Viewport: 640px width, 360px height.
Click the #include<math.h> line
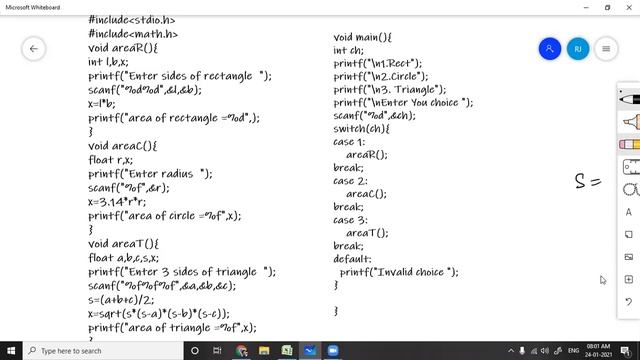pyautogui.click(x=133, y=34)
